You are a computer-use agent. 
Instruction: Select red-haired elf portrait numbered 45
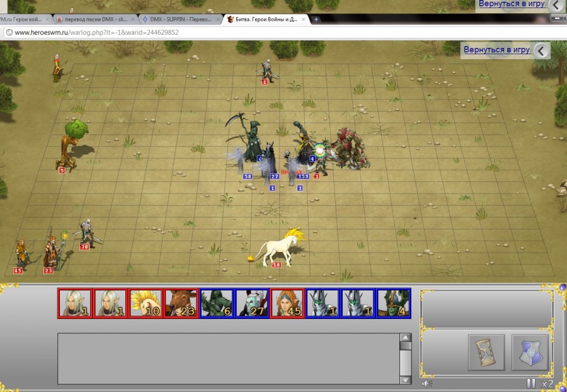(x=287, y=303)
